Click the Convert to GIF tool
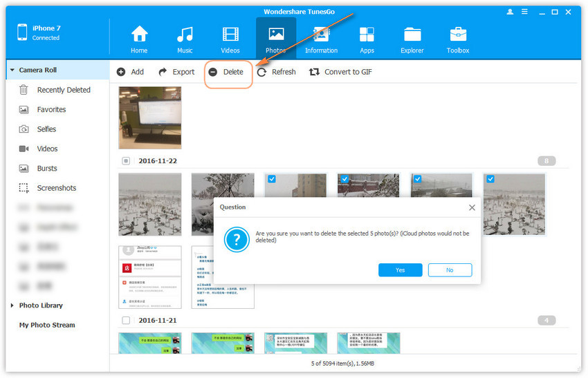Screen dimensions: 588x378 pyautogui.click(x=340, y=72)
